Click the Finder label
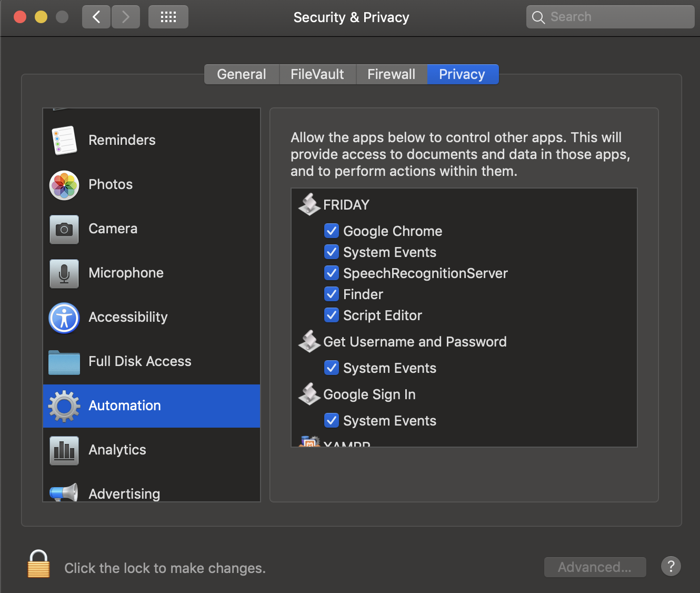The width and height of the screenshot is (700, 593). click(363, 294)
